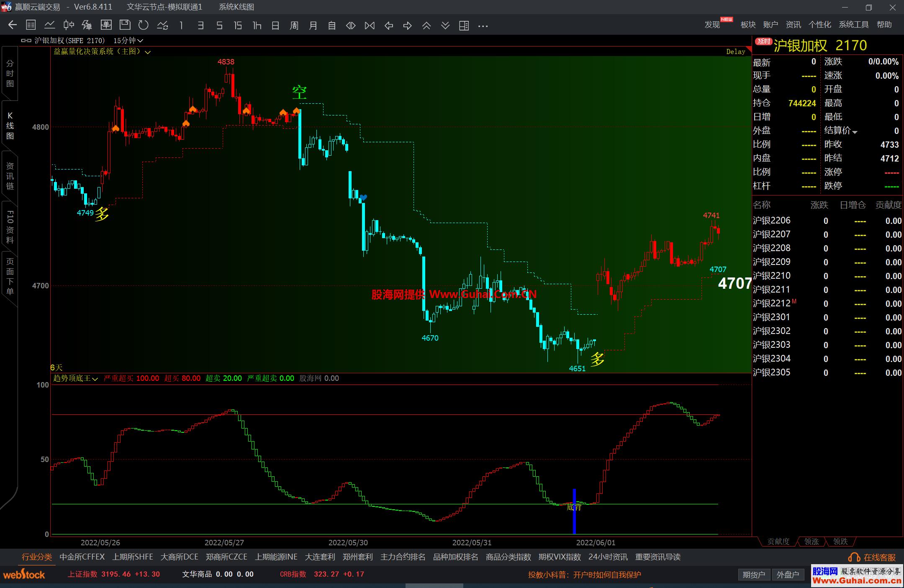Expand the 益赢量化决策系统 indicator dropdown
Screen dimensions: 904x588
pyautogui.click(x=147, y=52)
